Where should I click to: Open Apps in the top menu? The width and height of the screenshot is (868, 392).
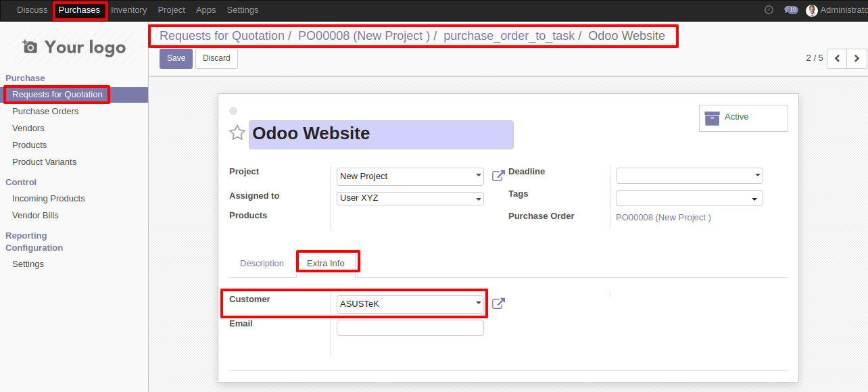(x=206, y=10)
